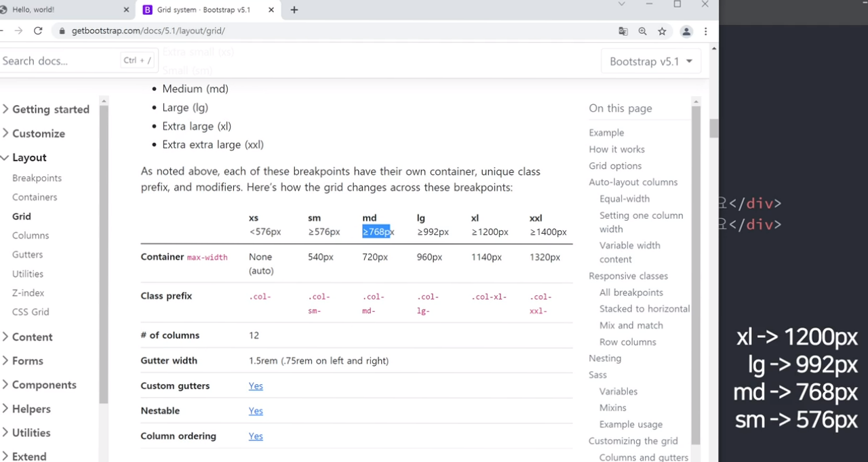868x462 pixels.
Task: Jump to How it works section
Action: coord(616,150)
